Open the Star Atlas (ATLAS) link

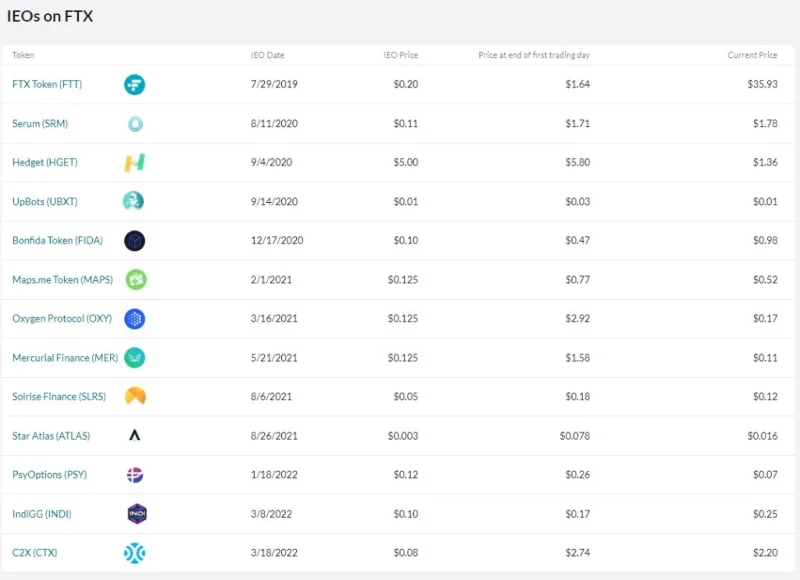tap(51, 436)
